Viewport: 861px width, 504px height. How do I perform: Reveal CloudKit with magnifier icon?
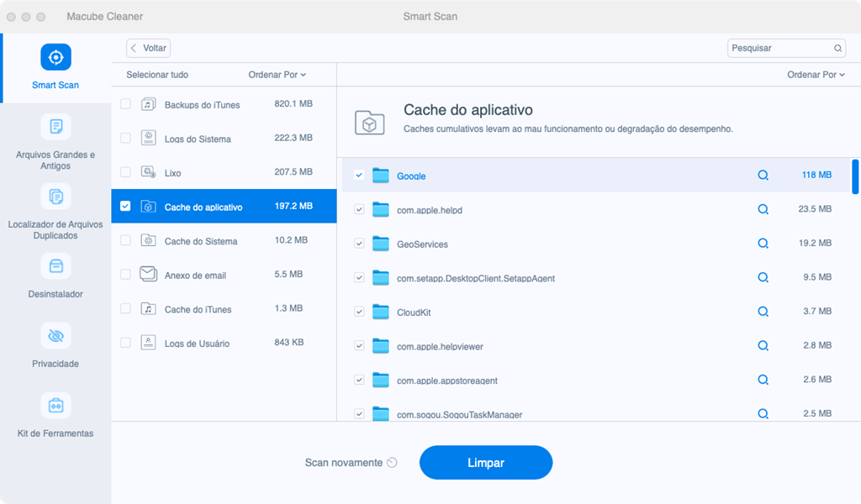763,311
